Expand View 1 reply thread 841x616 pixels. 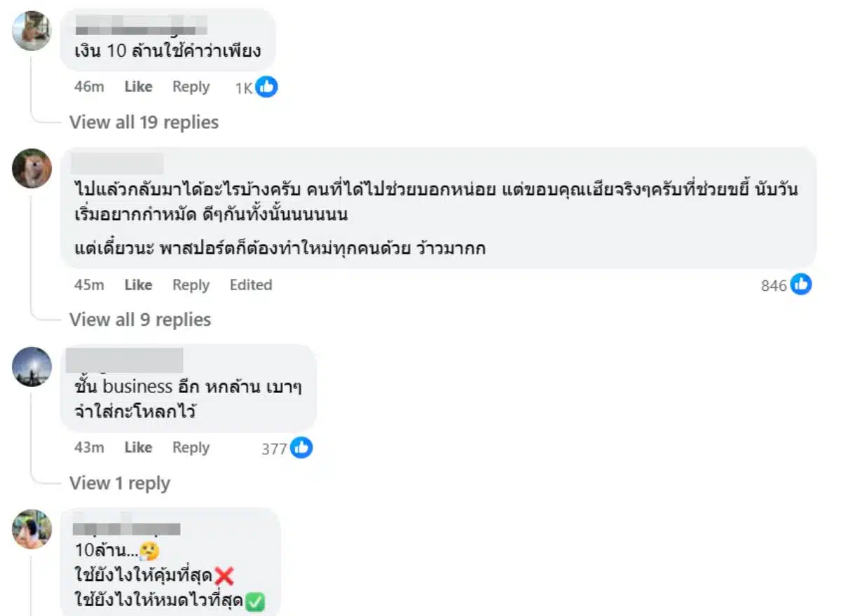click(120, 483)
